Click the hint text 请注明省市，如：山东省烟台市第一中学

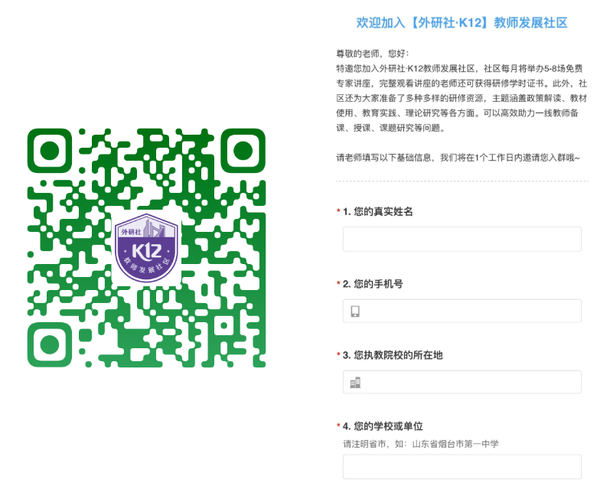coord(421,444)
